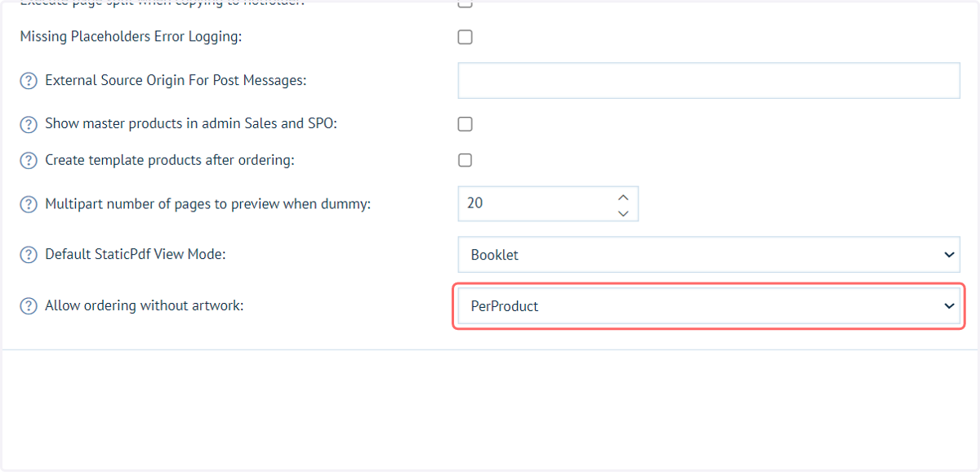Open help icon for Multipart number of pages
Image resolution: width=980 pixels, height=472 pixels.
click(29, 204)
